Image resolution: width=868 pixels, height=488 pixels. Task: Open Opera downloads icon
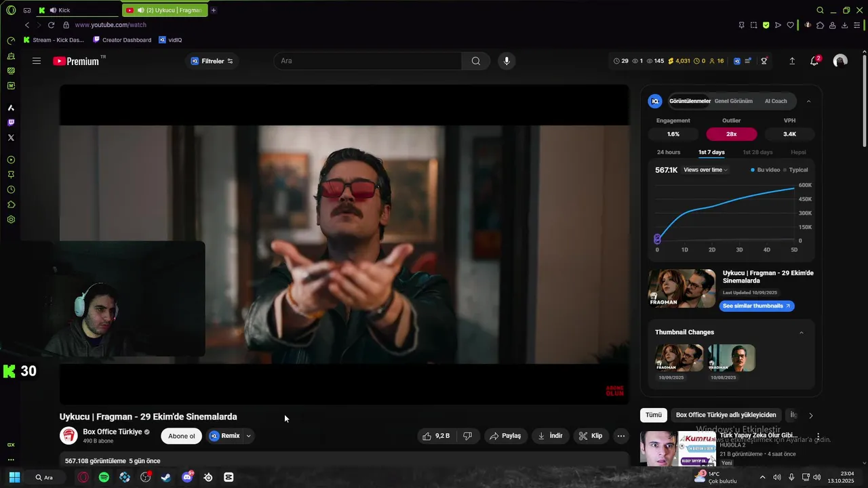click(844, 25)
